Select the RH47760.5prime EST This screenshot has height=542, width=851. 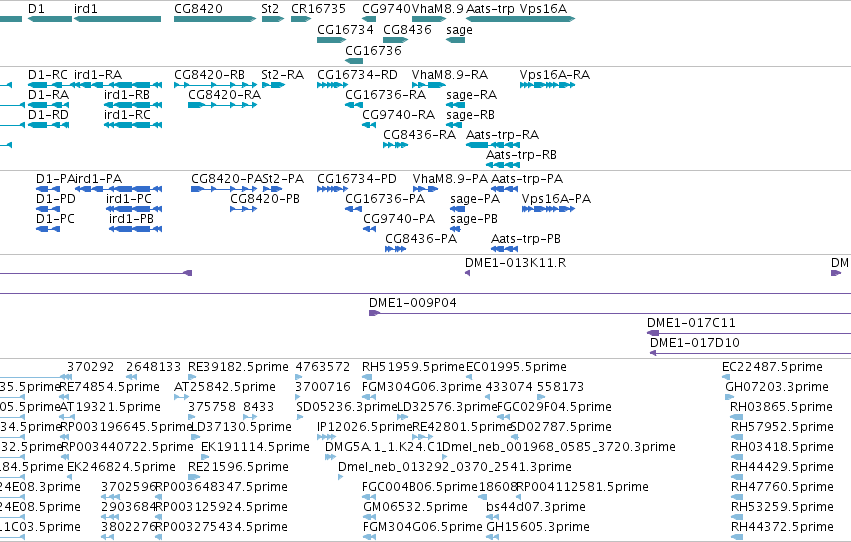[x=737, y=498]
